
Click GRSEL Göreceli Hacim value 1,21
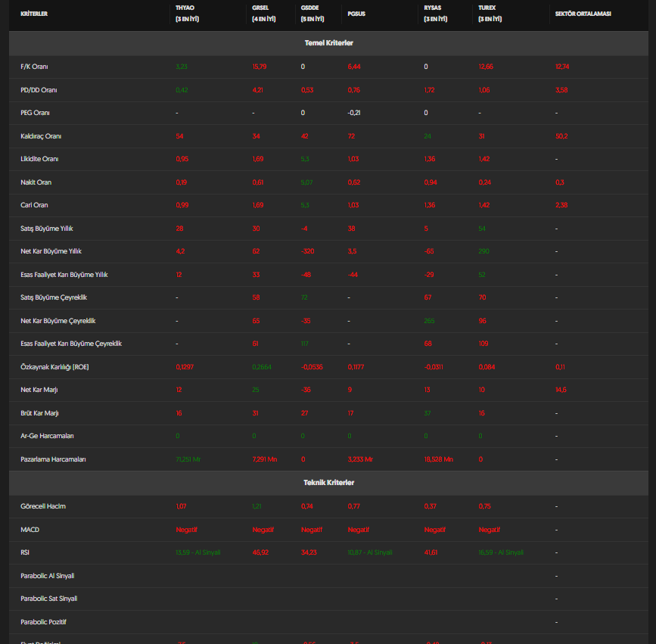(257, 506)
